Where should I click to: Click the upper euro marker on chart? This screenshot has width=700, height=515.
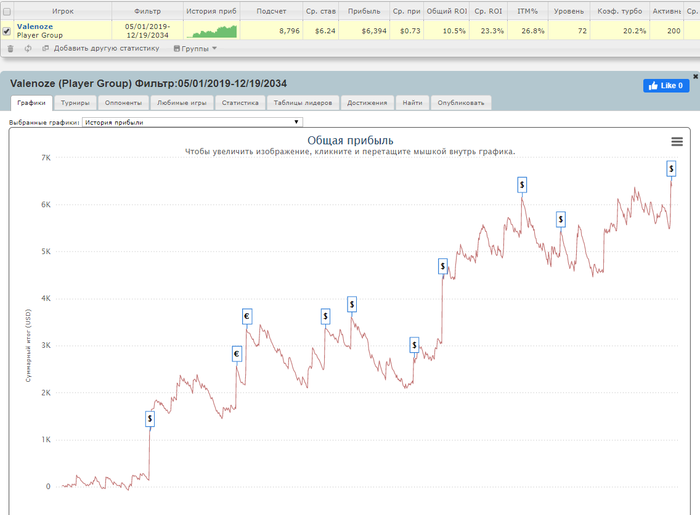point(247,316)
